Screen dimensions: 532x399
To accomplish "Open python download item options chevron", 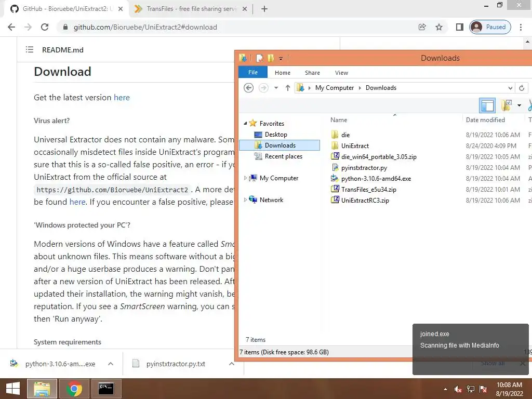I will tap(111, 364).
